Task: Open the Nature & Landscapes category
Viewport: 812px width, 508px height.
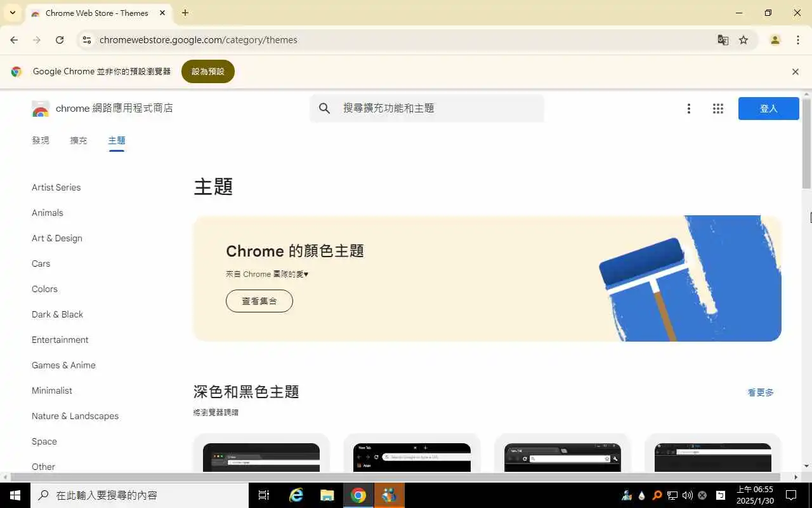Action: click(75, 416)
